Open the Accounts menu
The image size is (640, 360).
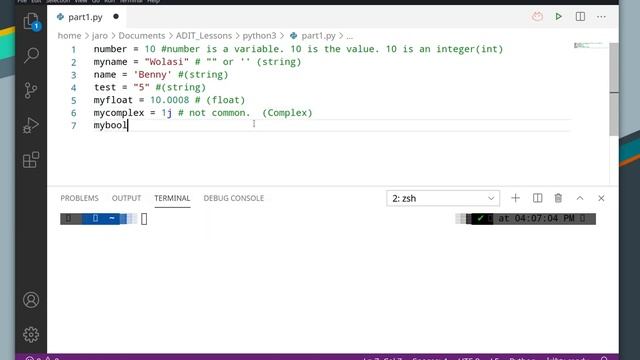click(x=31, y=300)
